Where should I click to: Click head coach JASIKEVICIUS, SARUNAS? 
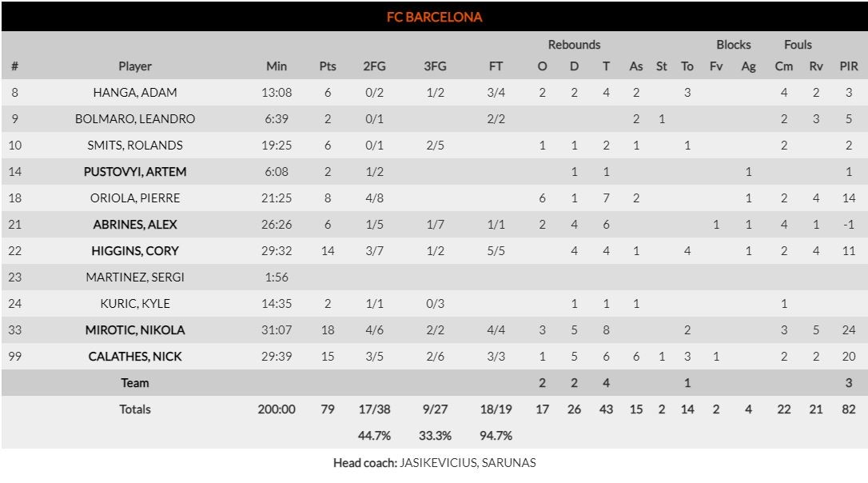point(468,463)
